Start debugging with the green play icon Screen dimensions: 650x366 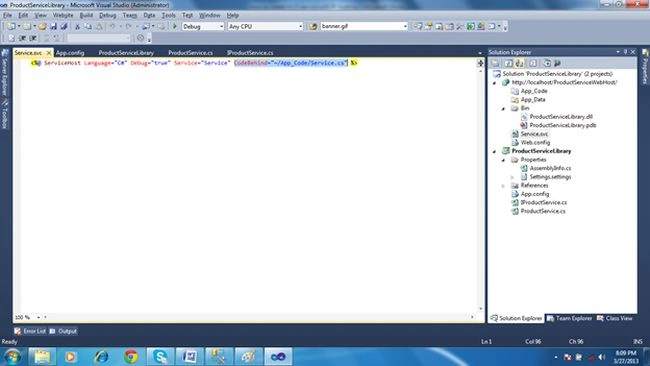tap(175, 26)
